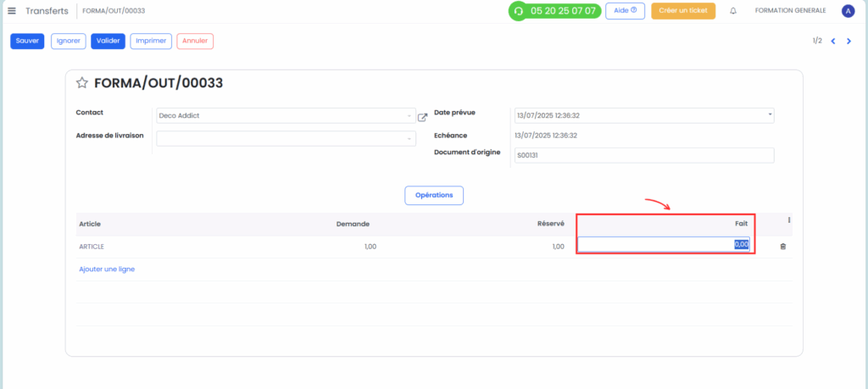The image size is (868, 389).
Task: Open Deco Addict contact external link
Action: pyautogui.click(x=423, y=117)
